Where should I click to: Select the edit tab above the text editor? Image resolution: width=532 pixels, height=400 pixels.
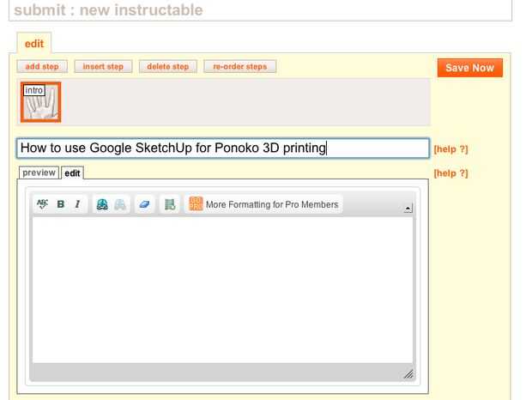pyautogui.click(x=72, y=173)
